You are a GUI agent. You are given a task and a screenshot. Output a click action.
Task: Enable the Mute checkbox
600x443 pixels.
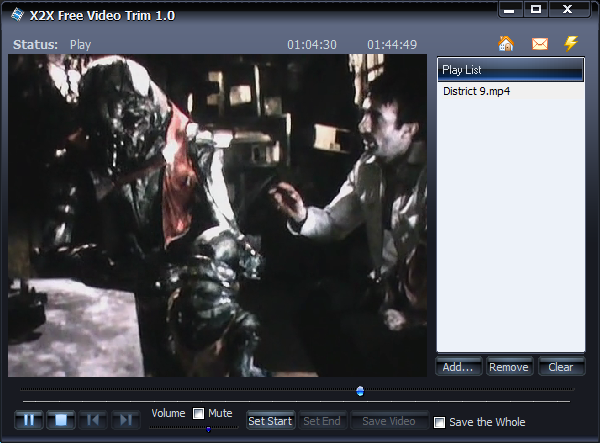point(199,413)
